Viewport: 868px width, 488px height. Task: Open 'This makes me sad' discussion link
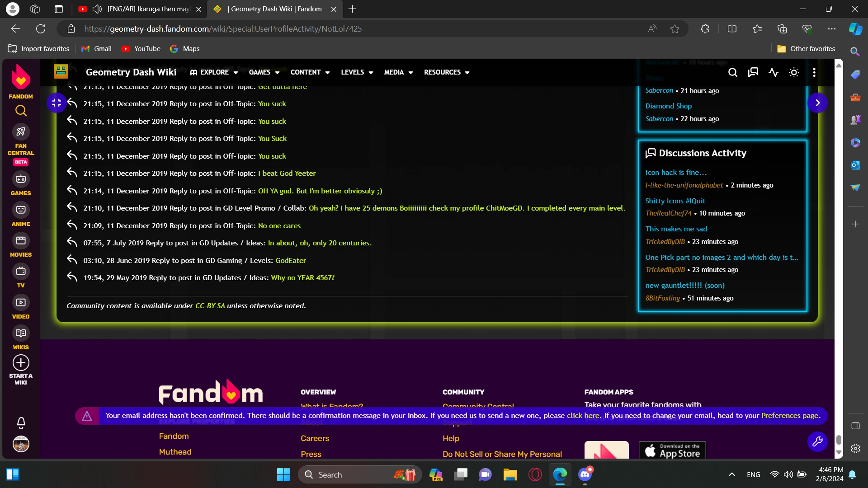[x=676, y=229]
